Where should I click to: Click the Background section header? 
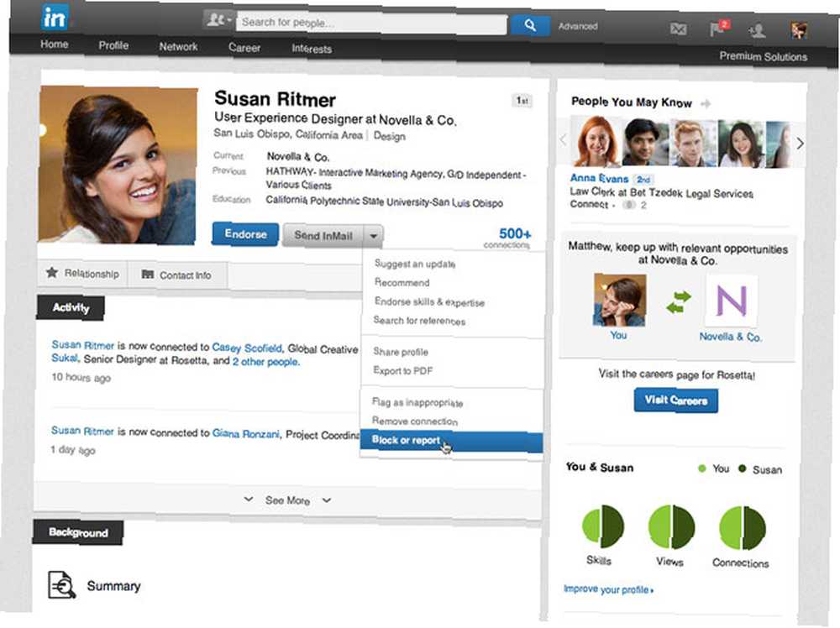pos(78,532)
